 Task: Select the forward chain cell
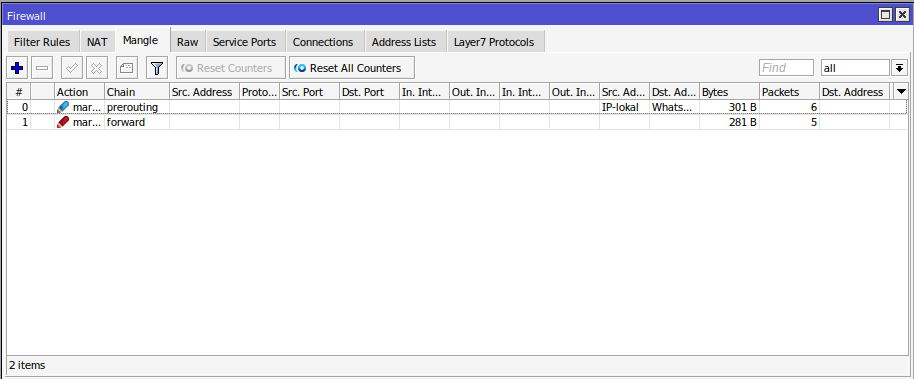point(137,122)
